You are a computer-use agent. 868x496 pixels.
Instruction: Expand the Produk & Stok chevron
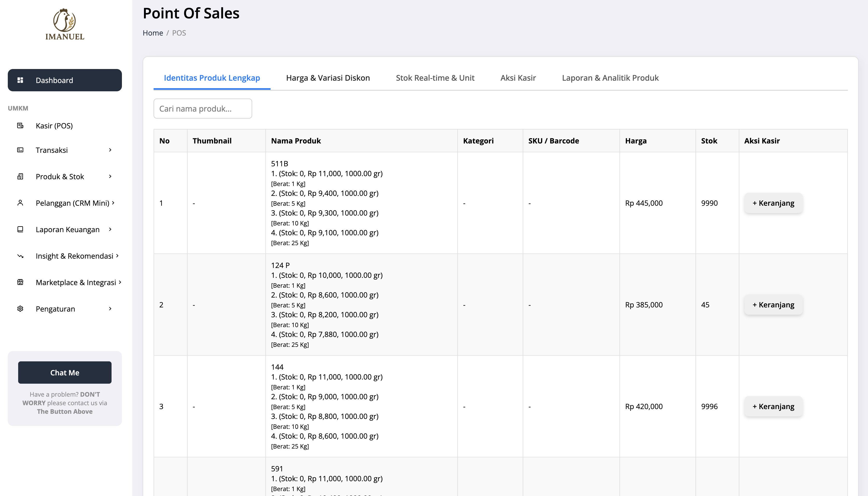tap(110, 176)
